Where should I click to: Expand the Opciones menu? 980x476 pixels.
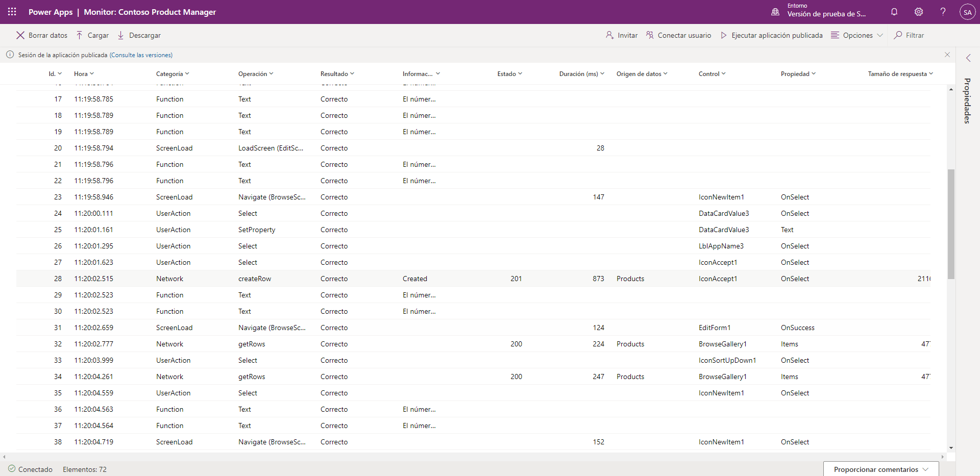[857, 35]
